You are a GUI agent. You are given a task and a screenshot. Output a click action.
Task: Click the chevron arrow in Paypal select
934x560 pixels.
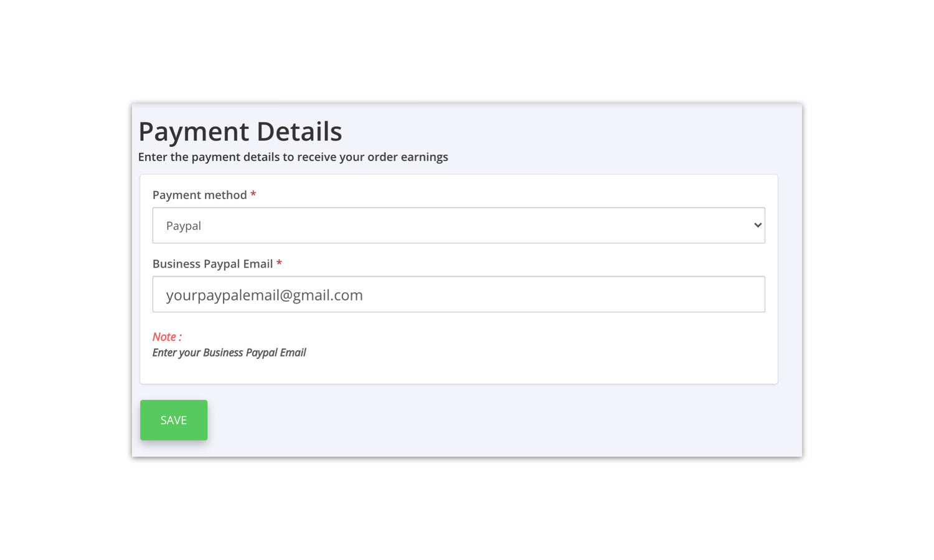[757, 225]
